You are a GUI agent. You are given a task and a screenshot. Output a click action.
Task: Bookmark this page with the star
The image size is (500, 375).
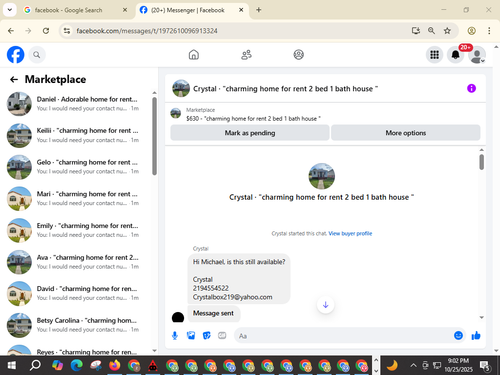pos(447,31)
